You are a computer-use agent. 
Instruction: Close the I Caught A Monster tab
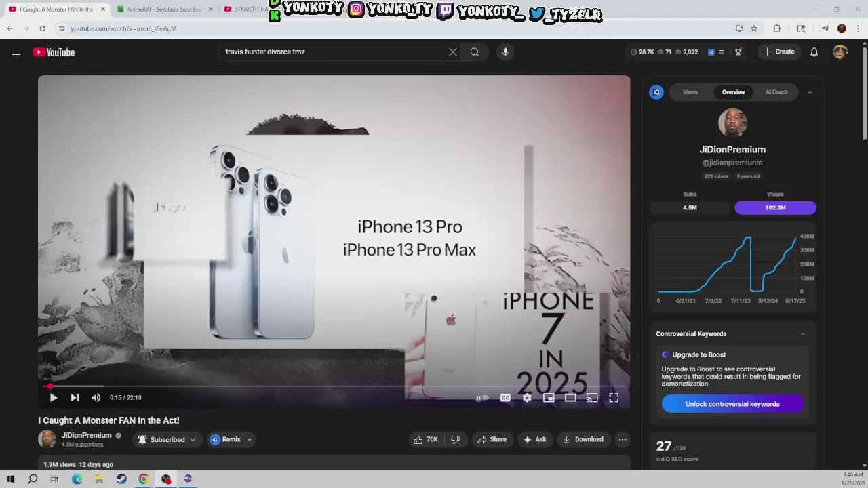tap(103, 9)
